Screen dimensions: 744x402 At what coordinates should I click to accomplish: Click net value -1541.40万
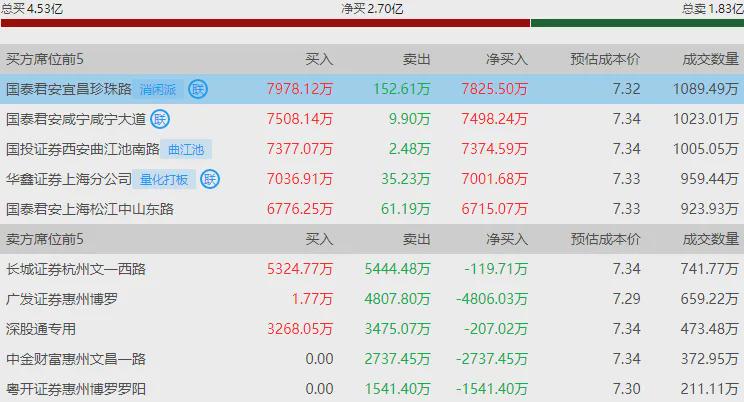click(x=492, y=389)
